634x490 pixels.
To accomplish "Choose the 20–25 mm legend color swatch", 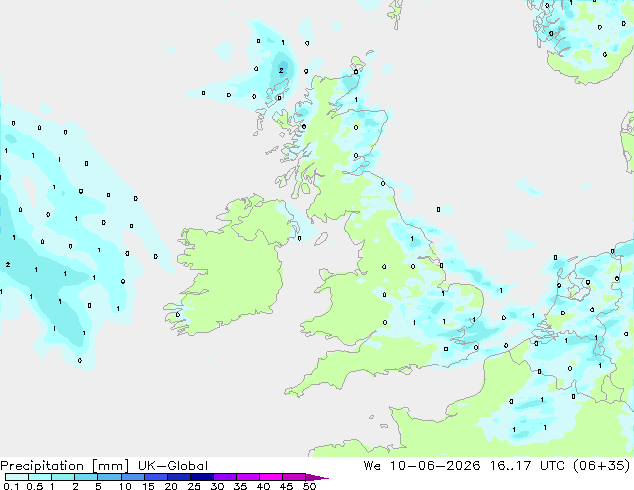I will pyautogui.click(x=179, y=477).
